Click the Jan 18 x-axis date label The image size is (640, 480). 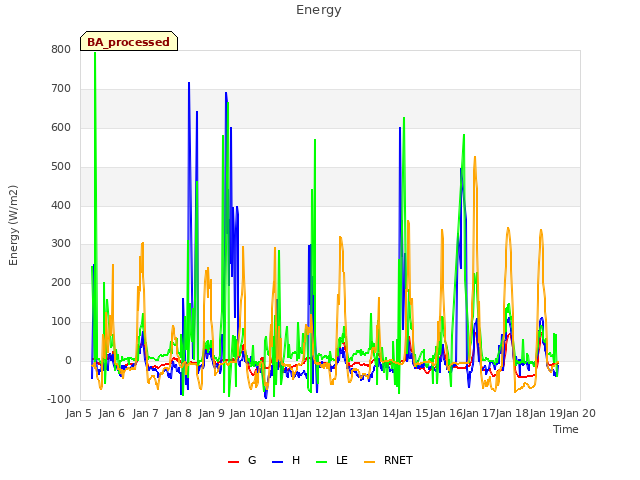click(x=512, y=413)
